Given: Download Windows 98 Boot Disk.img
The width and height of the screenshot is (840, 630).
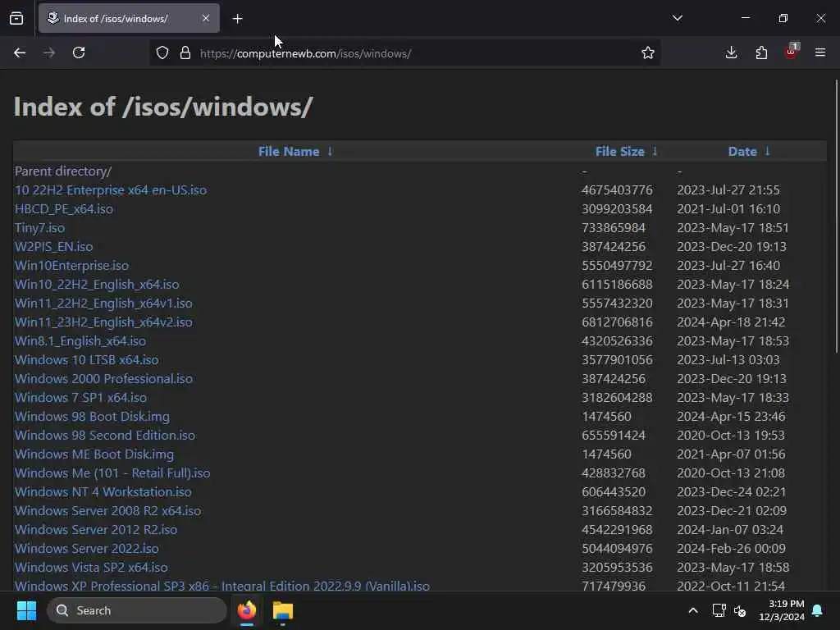Looking at the screenshot, I should tap(92, 416).
